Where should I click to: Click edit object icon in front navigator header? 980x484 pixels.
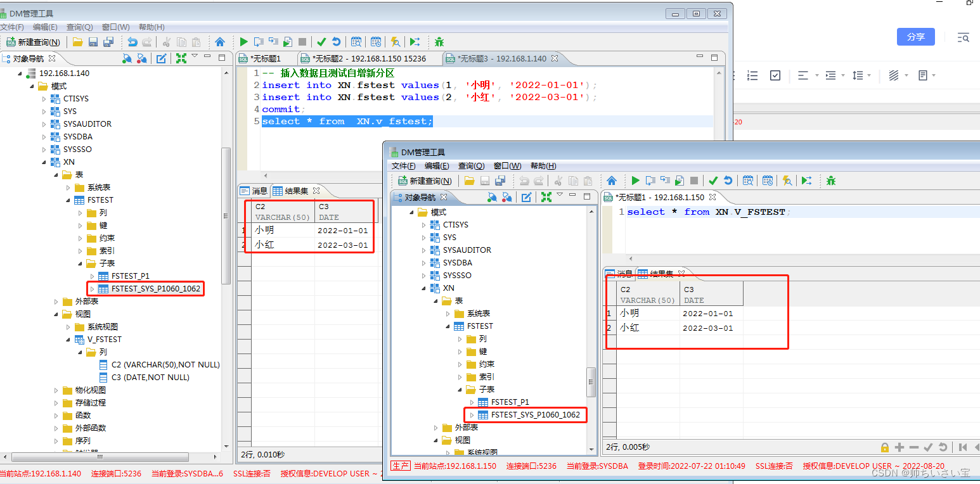526,198
